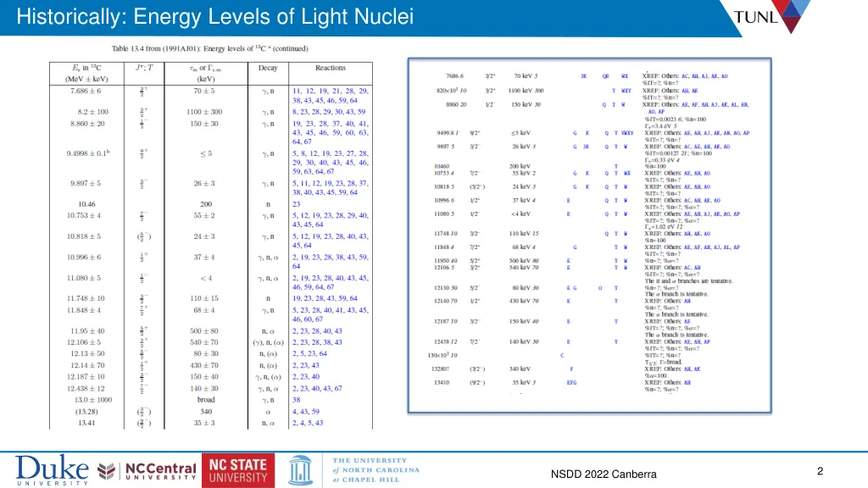Click the energy level cell '8.860 ± 20'
The height and width of the screenshot is (488, 868).
pos(87,124)
